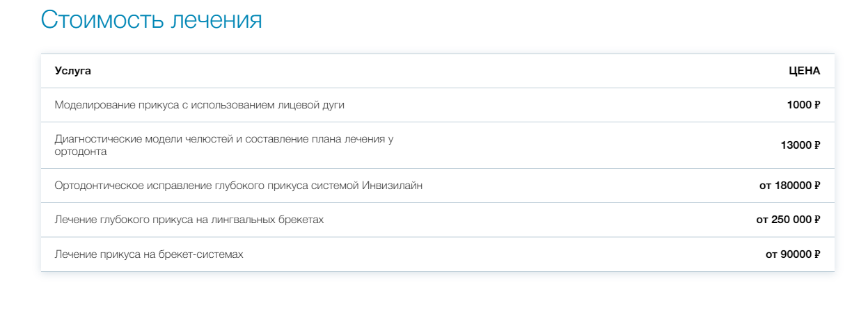Click the ruble sign after 90000
The width and height of the screenshot is (868, 326).
pos(817,254)
